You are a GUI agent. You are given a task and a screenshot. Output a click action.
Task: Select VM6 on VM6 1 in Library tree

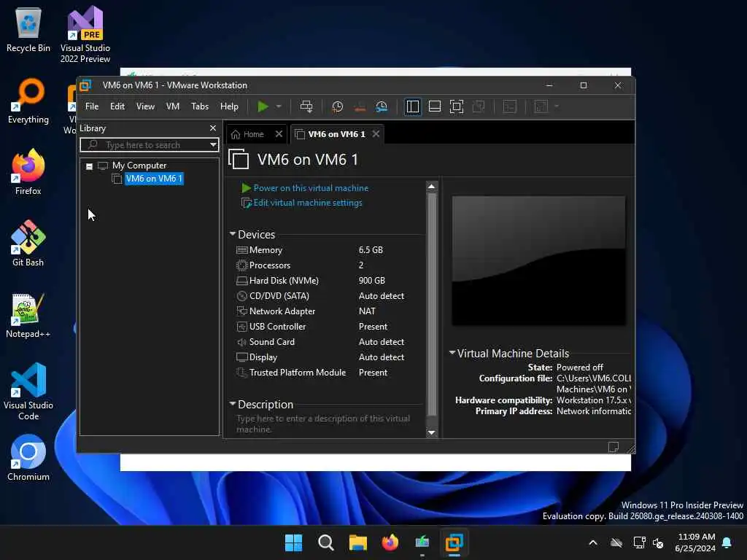154,179
